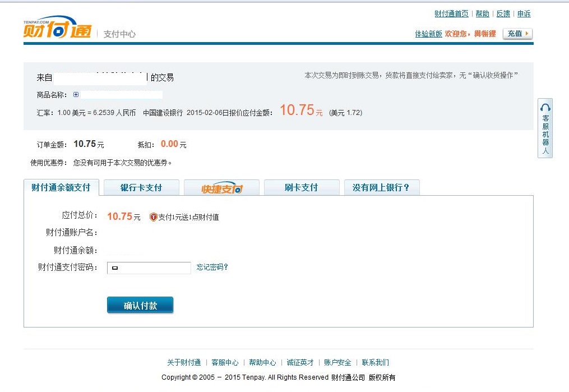This screenshot has height=392, width=569.
Task: Click the Tenpay 财付通 logo
Action: (x=57, y=27)
